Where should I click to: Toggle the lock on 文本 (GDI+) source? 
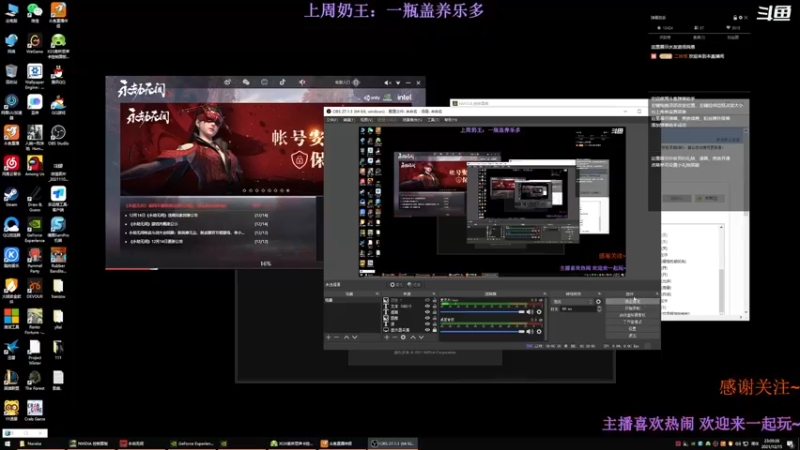click(x=435, y=306)
